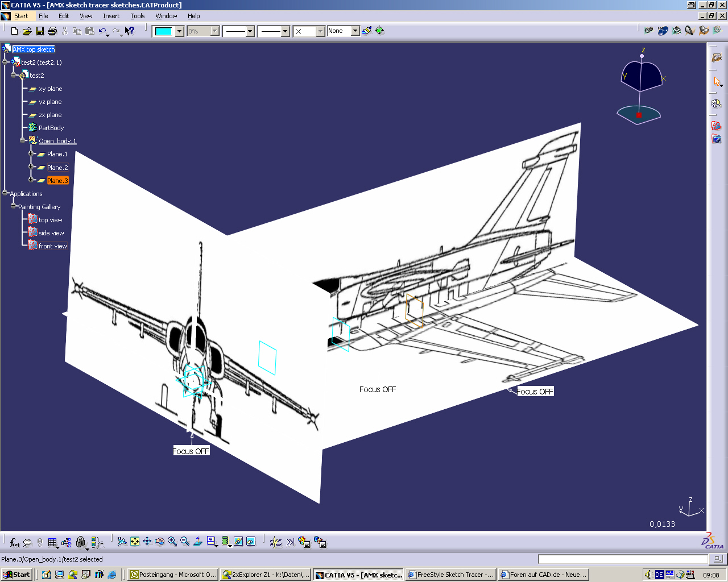Toggle Hide/Show icon

point(238,542)
